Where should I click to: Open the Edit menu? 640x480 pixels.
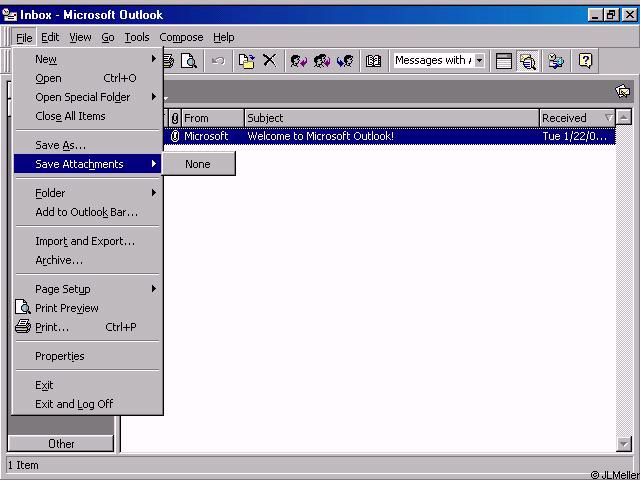pyautogui.click(x=50, y=38)
